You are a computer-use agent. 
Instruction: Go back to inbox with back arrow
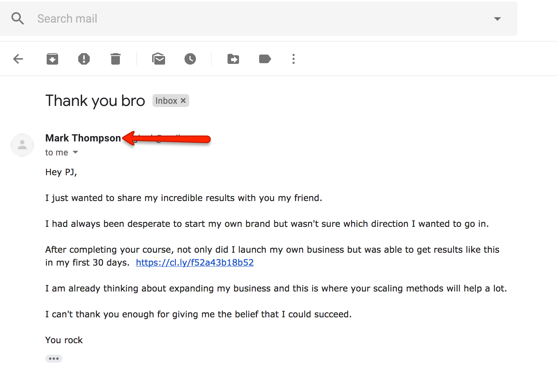click(18, 59)
